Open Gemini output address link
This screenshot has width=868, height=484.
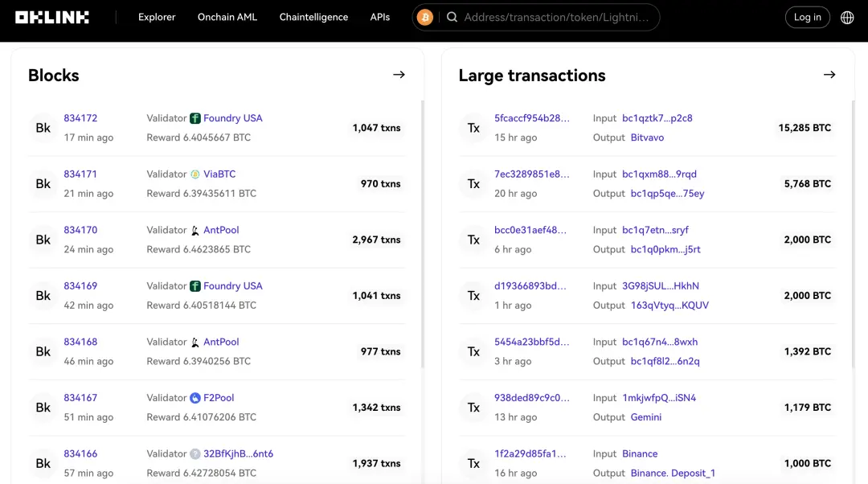click(x=646, y=417)
